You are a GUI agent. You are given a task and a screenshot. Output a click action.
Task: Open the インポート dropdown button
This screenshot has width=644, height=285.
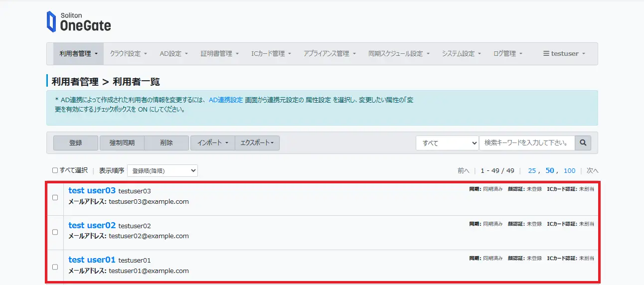(x=212, y=143)
